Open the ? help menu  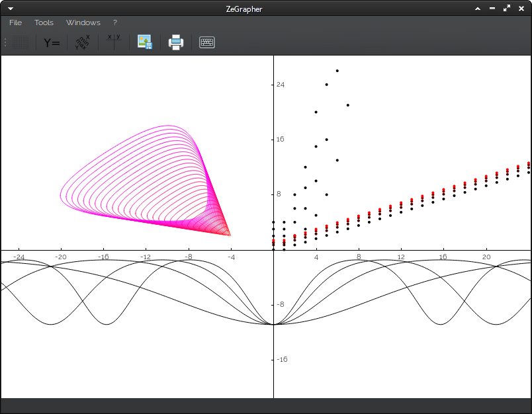click(x=115, y=22)
